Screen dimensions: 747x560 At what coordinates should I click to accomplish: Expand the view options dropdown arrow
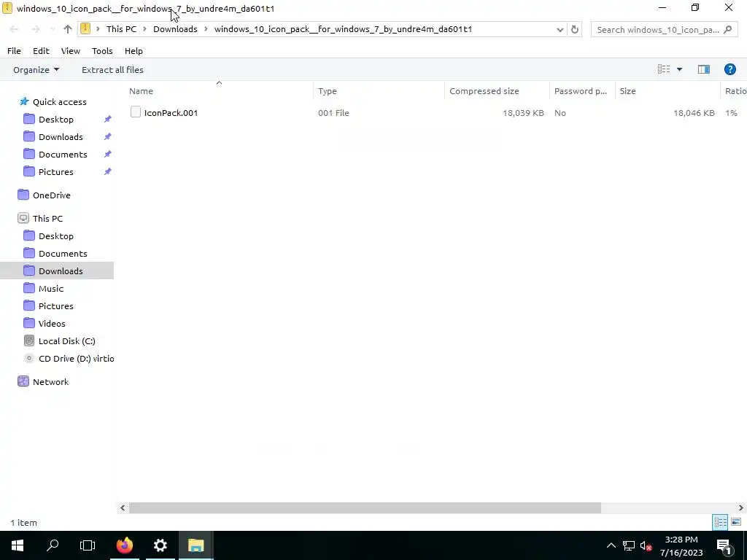click(x=679, y=69)
